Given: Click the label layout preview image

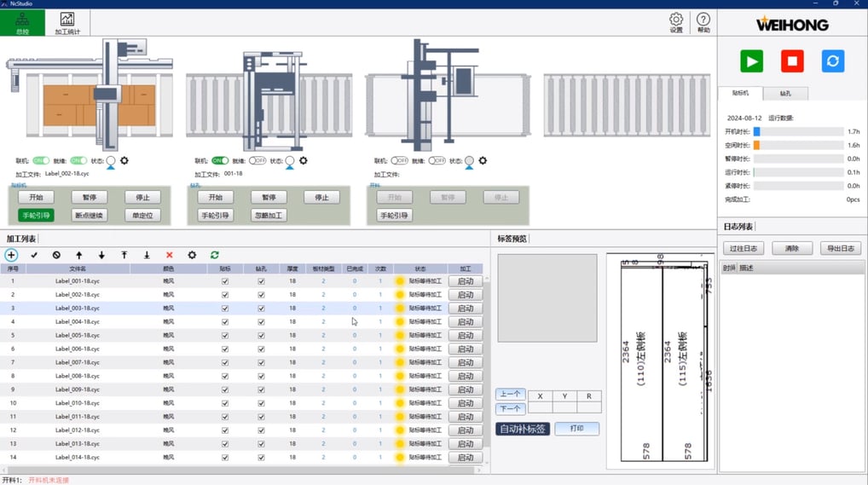Looking at the screenshot, I should click(x=661, y=361).
